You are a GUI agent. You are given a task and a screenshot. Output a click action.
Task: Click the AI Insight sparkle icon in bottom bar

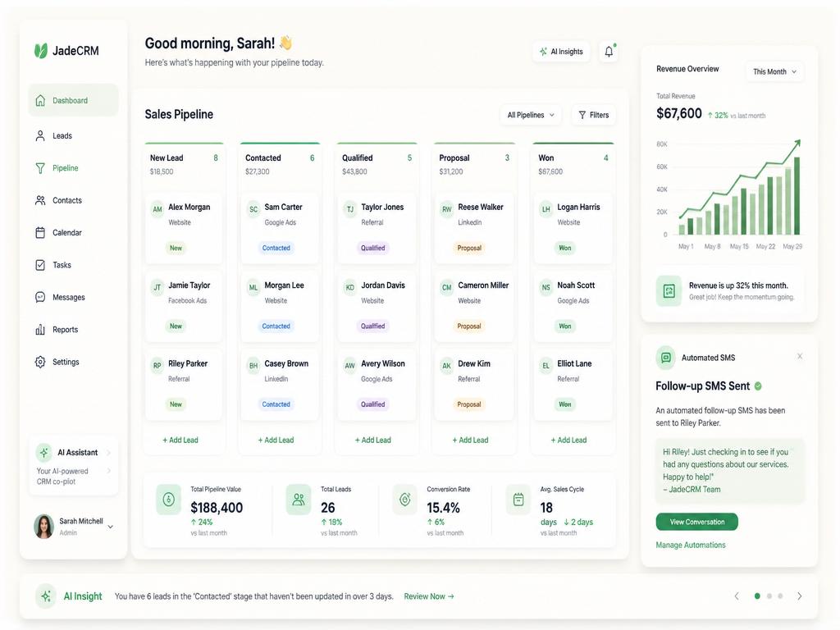click(46, 596)
